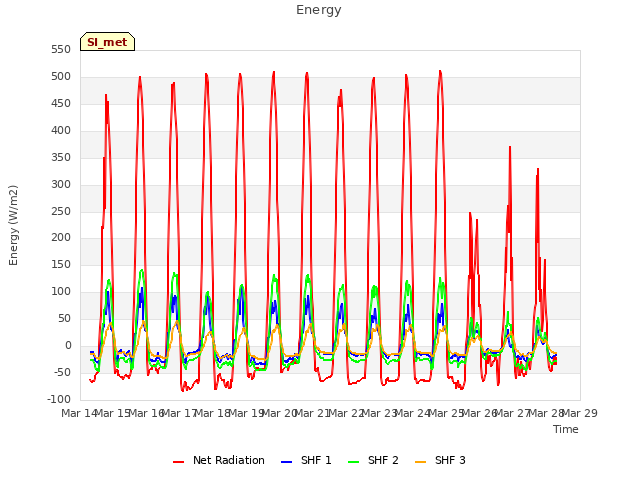Screen dimensions: 640x480
Task: Click the green SHF 2 legend swatch
Action: 353,462
